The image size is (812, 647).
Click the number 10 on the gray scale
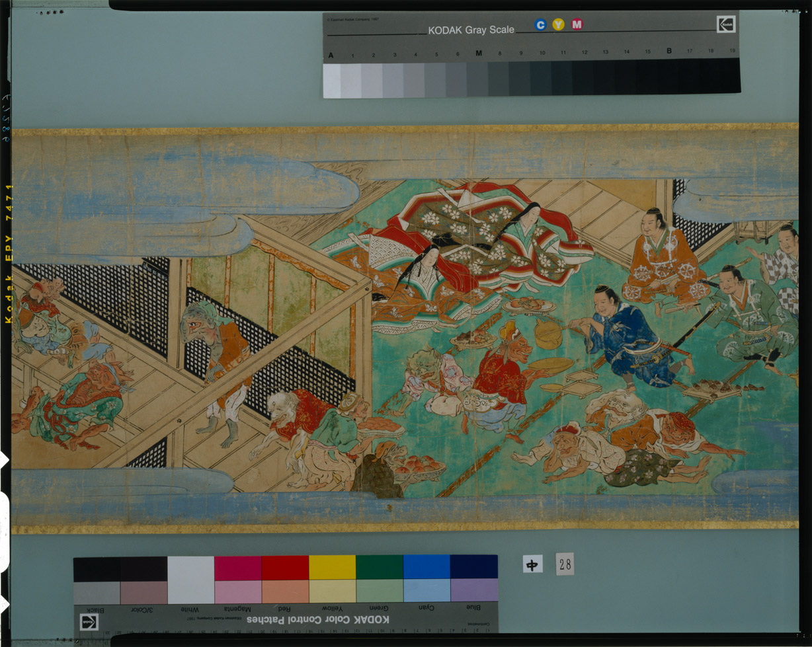[x=542, y=52]
